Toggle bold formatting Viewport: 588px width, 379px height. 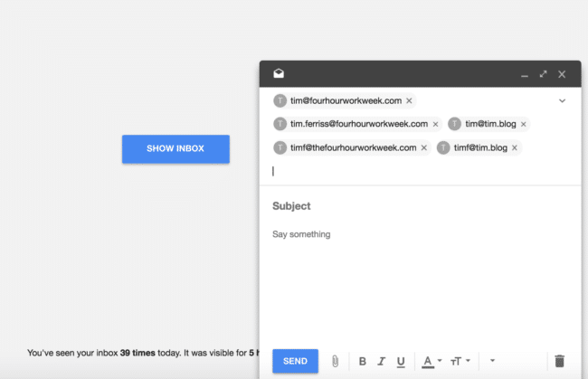click(362, 362)
